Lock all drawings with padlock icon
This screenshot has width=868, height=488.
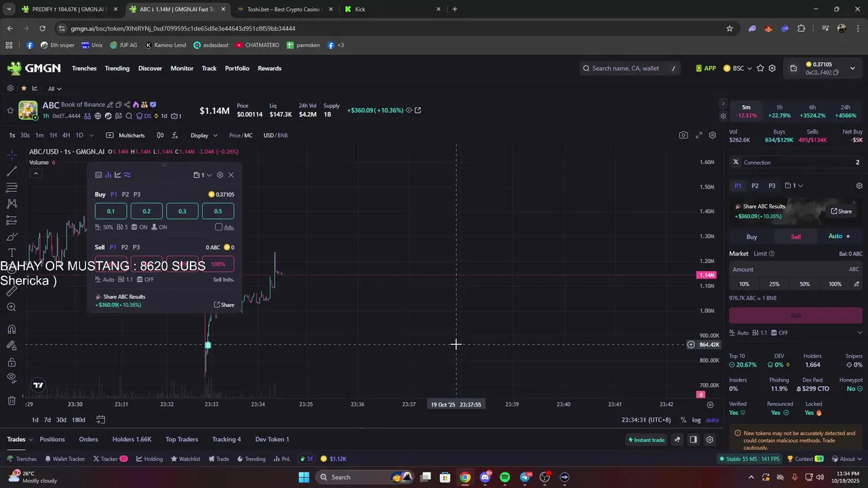pos(12,362)
